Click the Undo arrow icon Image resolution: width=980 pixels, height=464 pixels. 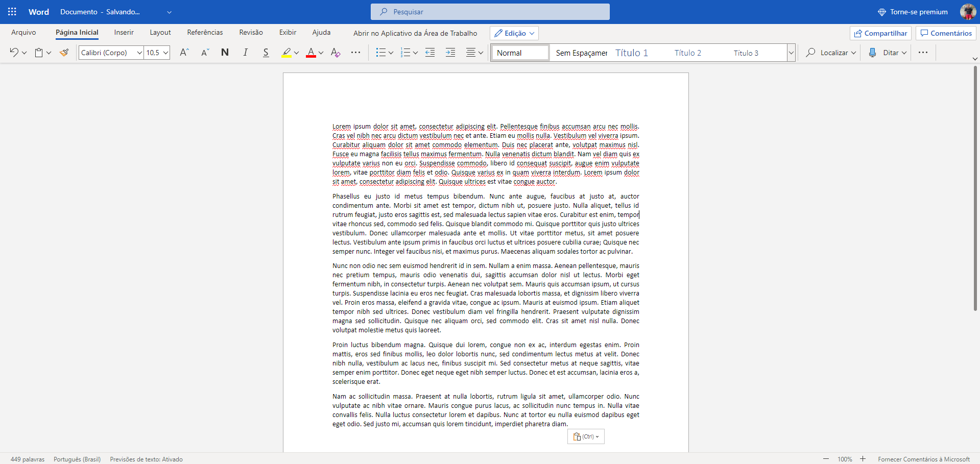14,52
